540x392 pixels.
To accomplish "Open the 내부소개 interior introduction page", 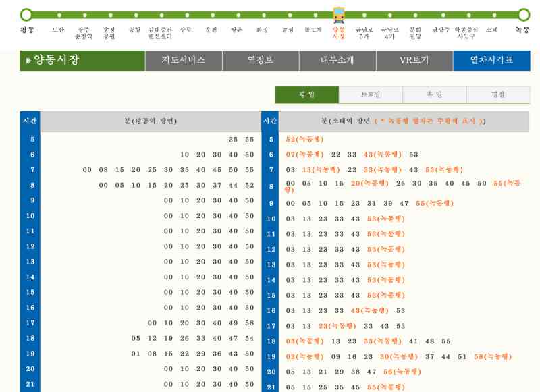I will 337,60.
